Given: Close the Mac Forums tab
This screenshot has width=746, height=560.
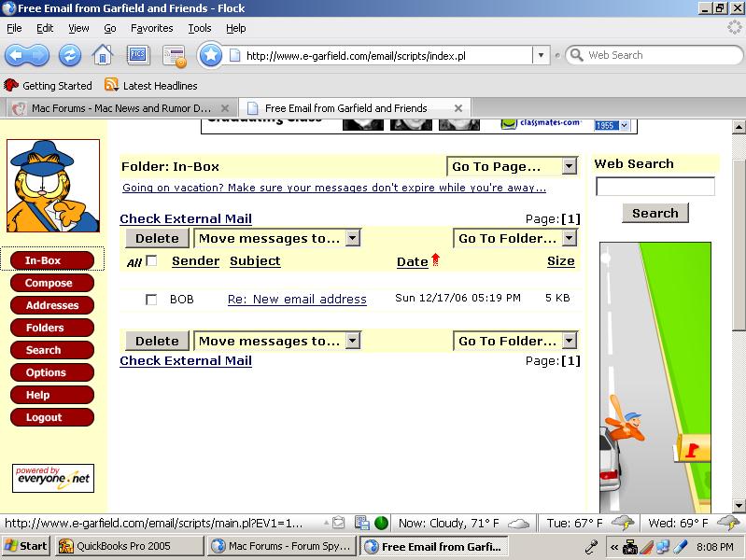Looking at the screenshot, I should (225, 108).
